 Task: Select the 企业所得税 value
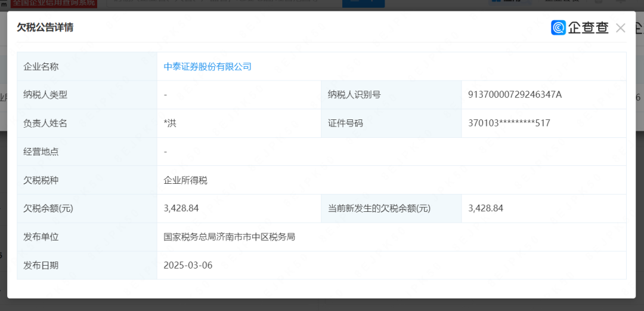185,180
